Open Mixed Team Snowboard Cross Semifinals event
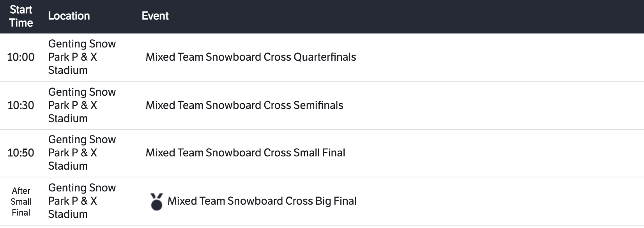The height and width of the screenshot is (228, 644). point(244,105)
